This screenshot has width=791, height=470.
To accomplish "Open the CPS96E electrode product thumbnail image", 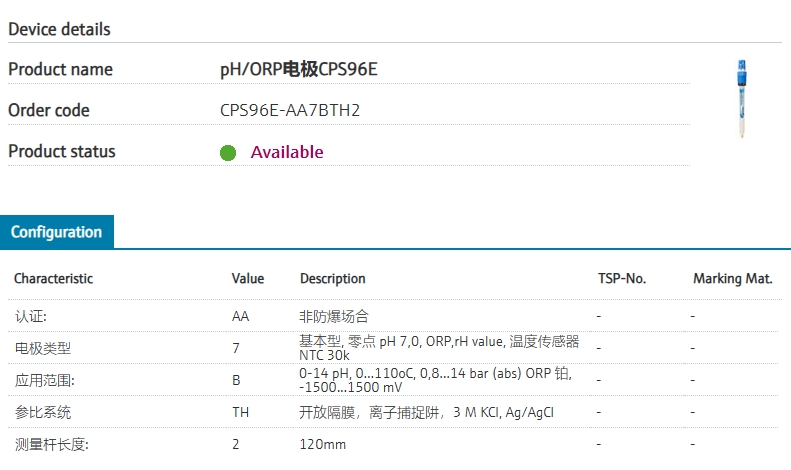I will coord(742,99).
